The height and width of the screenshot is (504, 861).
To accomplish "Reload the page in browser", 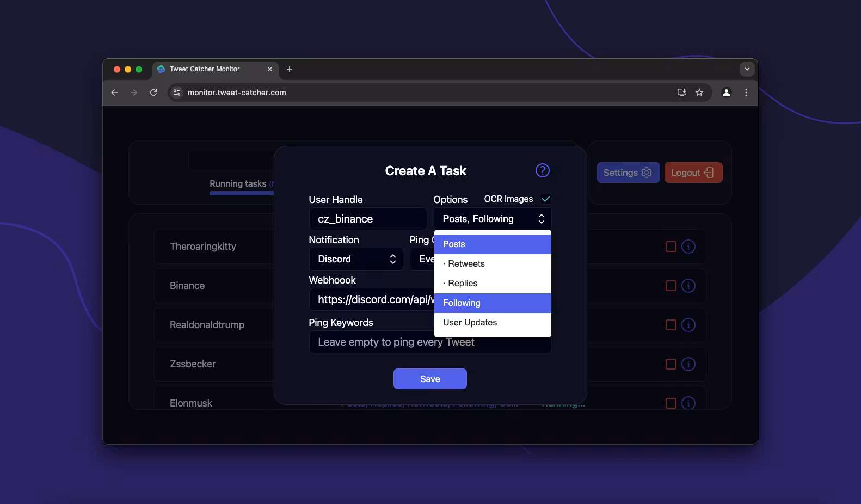I will [x=153, y=93].
